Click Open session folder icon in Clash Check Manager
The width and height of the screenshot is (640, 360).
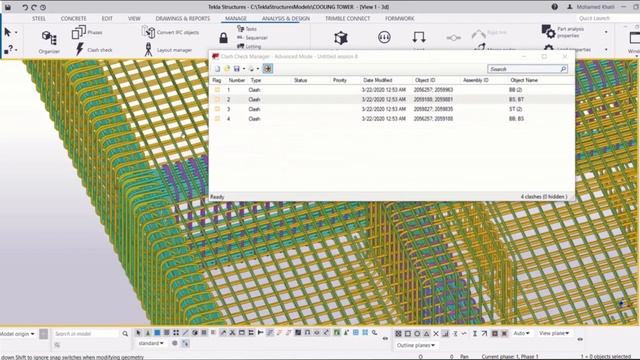[x=227, y=69]
